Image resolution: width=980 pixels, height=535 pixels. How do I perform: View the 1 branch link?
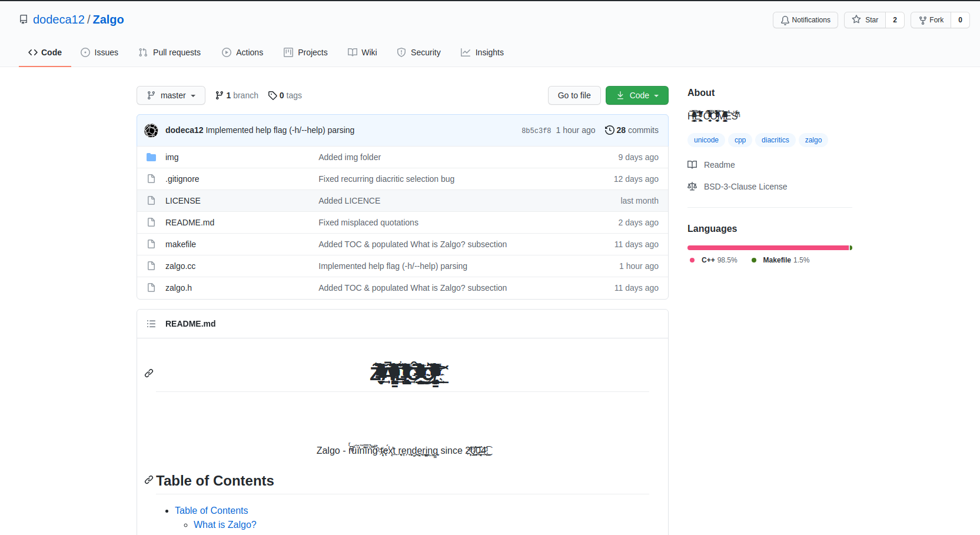[237, 95]
